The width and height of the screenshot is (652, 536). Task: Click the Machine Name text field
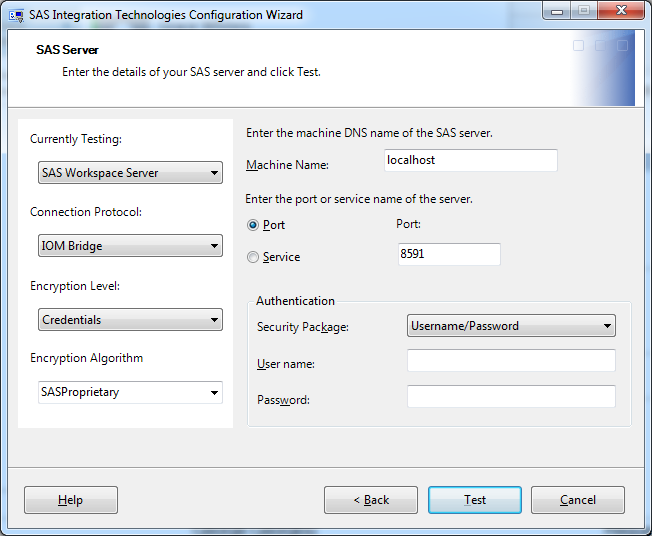tap(470, 160)
